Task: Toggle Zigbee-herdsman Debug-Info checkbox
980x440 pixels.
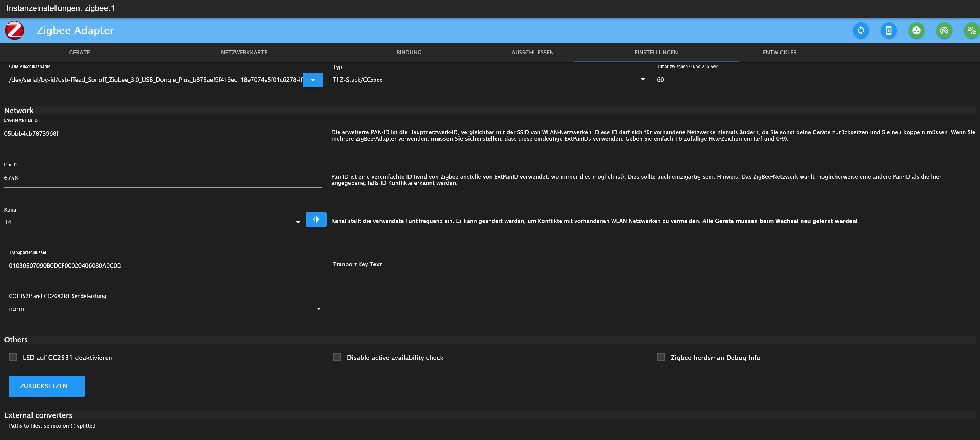Action: click(661, 357)
